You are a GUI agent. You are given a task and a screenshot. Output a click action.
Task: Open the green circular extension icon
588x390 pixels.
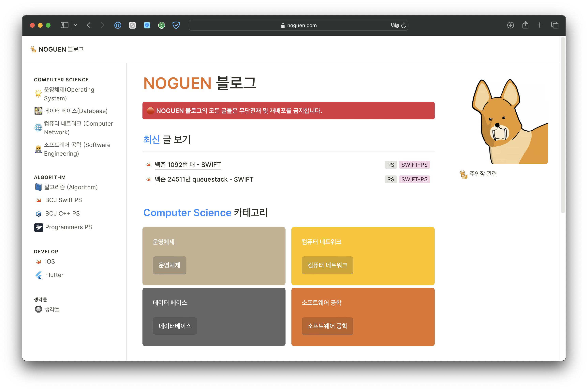click(161, 25)
